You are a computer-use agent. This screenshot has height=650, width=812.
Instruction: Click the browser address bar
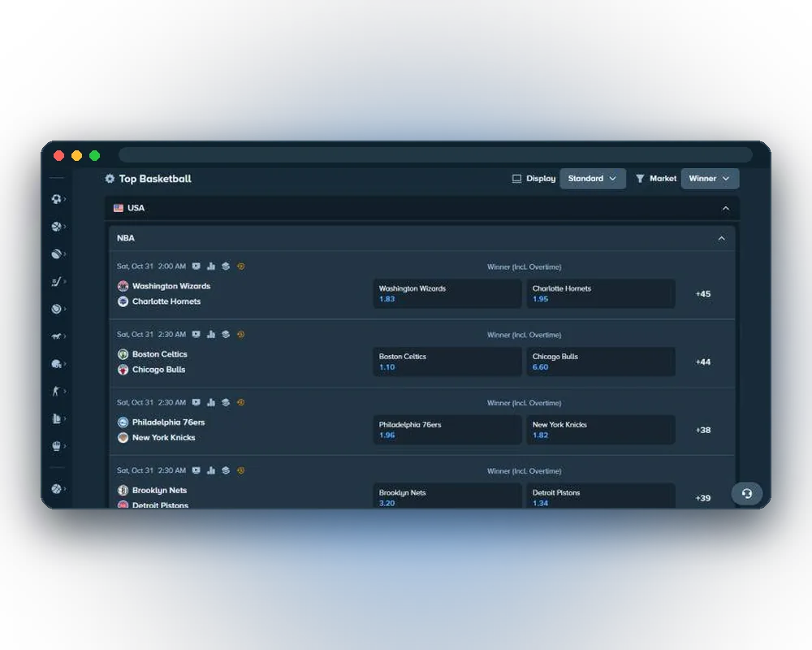435,155
